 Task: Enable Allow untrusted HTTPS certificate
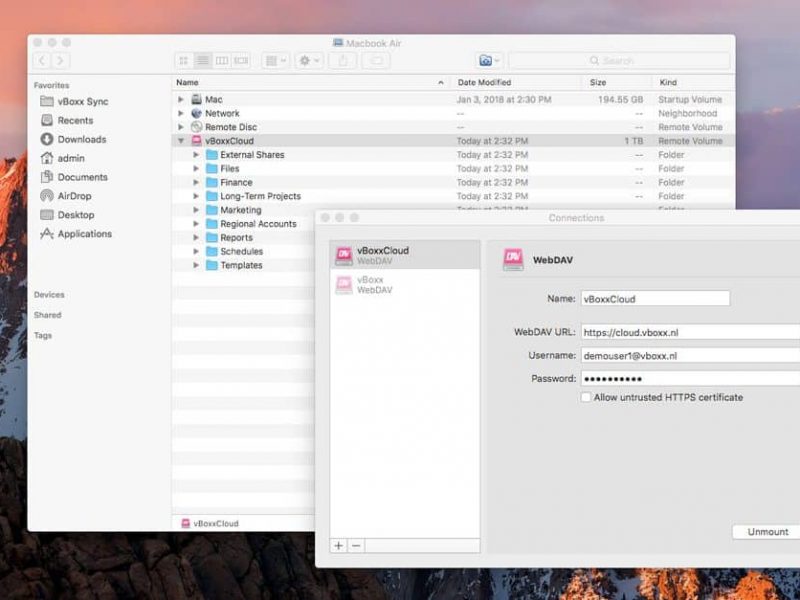(586, 397)
